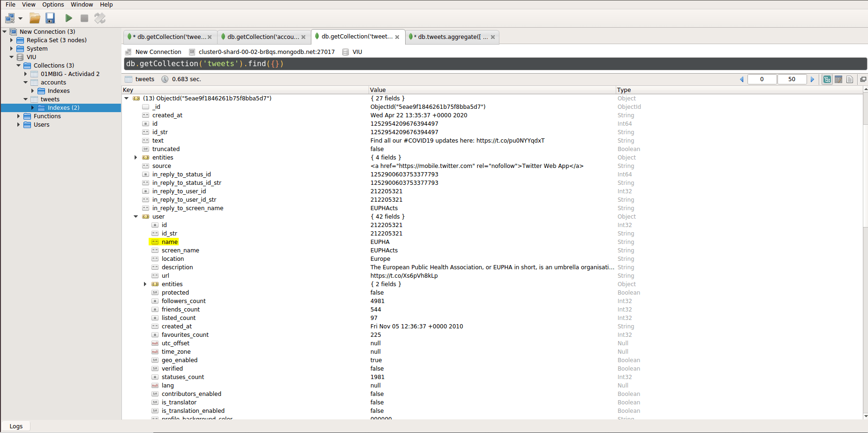Select Indexes under accounts
The height and width of the screenshot is (433, 868).
pos(58,91)
